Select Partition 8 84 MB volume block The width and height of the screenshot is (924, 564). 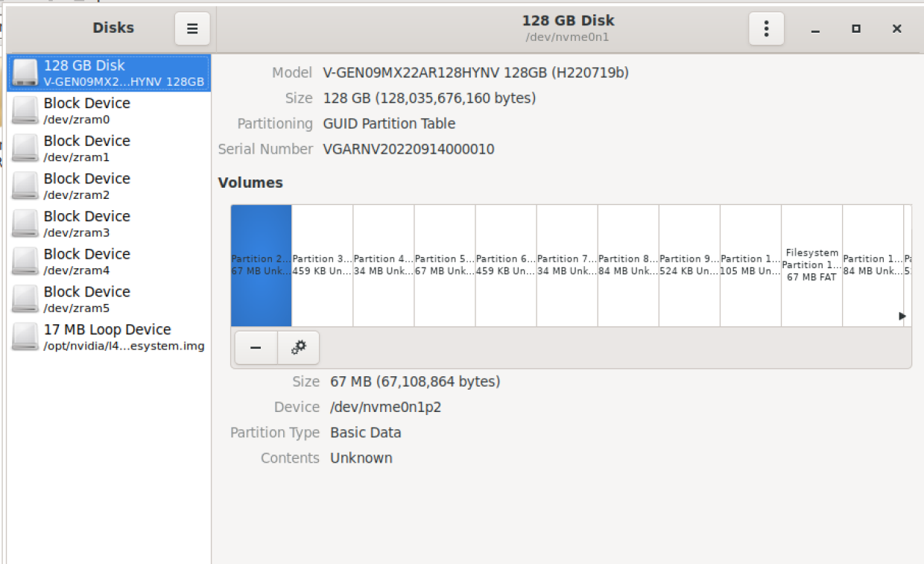point(628,266)
